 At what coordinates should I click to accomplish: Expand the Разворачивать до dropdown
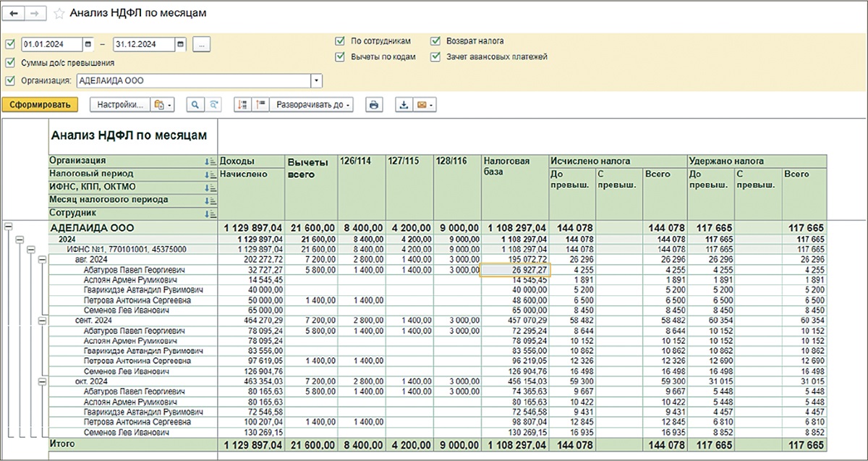(x=312, y=105)
